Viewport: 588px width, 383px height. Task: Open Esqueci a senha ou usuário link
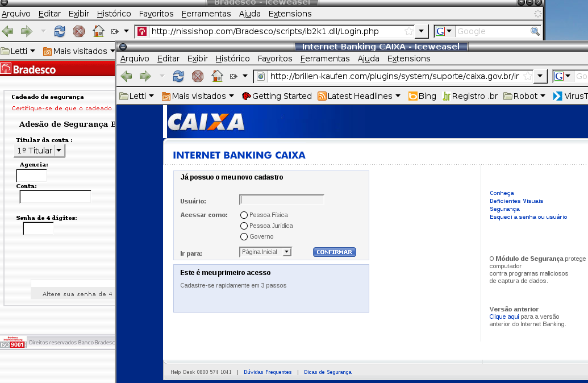[x=528, y=217]
